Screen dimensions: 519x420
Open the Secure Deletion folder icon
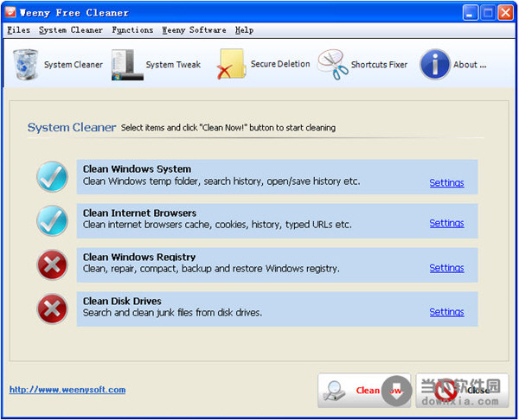(x=231, y=64)
